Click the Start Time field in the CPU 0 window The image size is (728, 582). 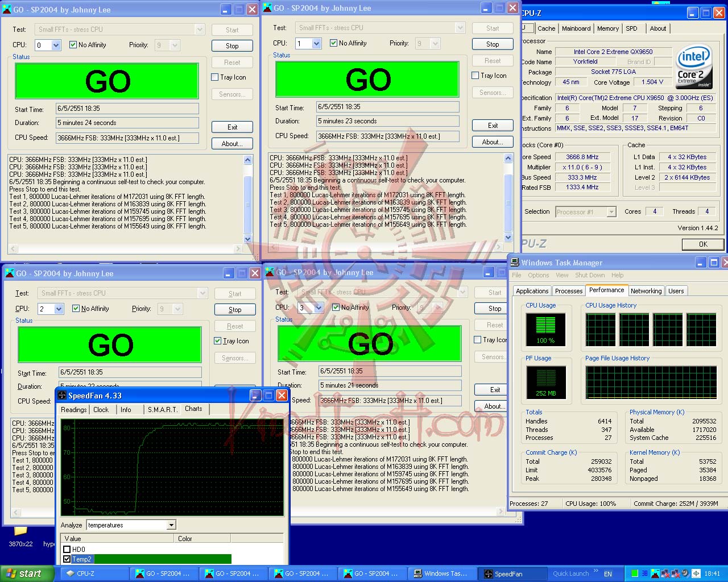[127, 109]
